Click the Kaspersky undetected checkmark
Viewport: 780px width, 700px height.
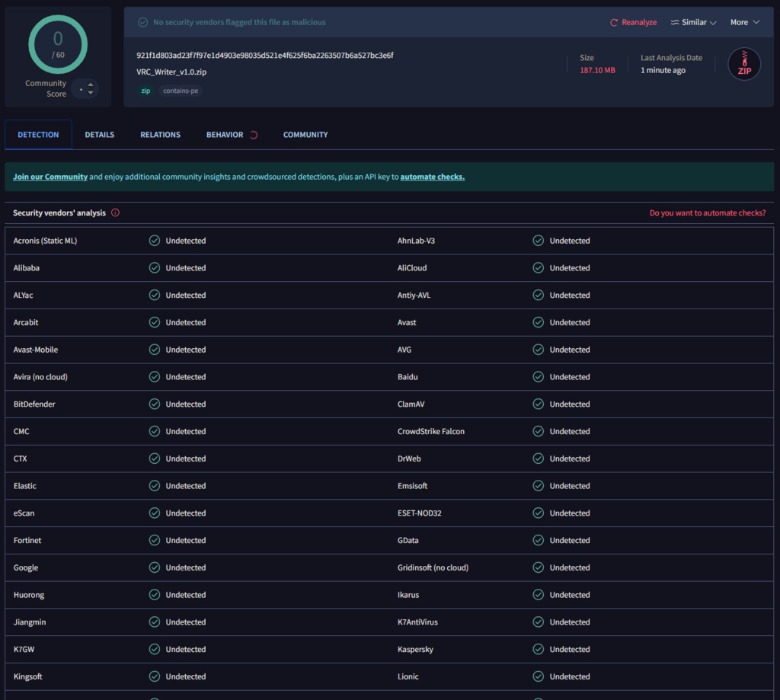[x=539, y=649]
